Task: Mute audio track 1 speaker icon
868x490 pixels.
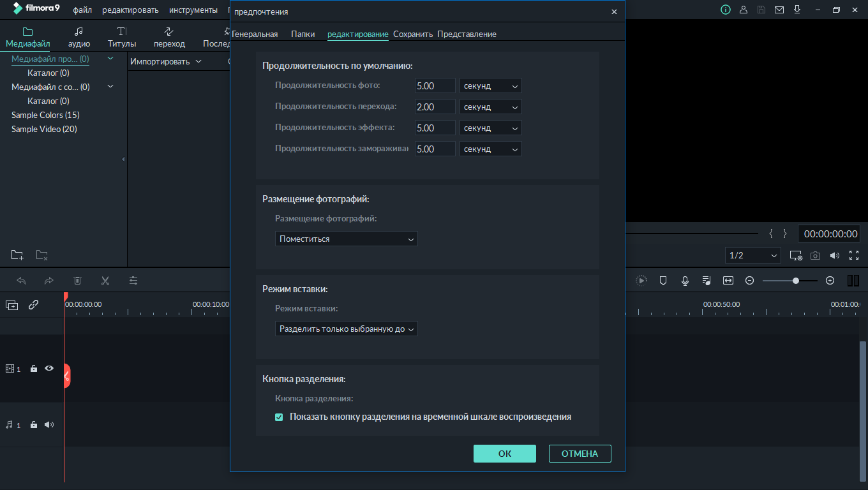Action: click(x=49, y=425)
